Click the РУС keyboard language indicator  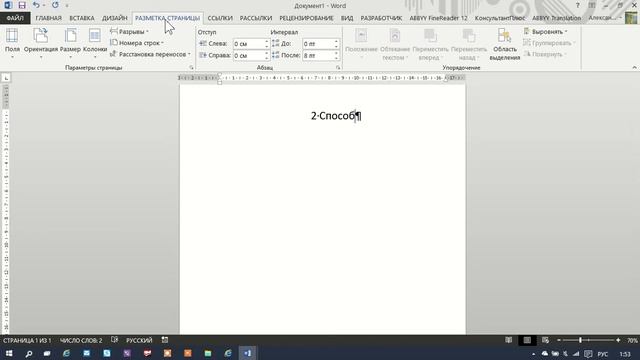602,354
